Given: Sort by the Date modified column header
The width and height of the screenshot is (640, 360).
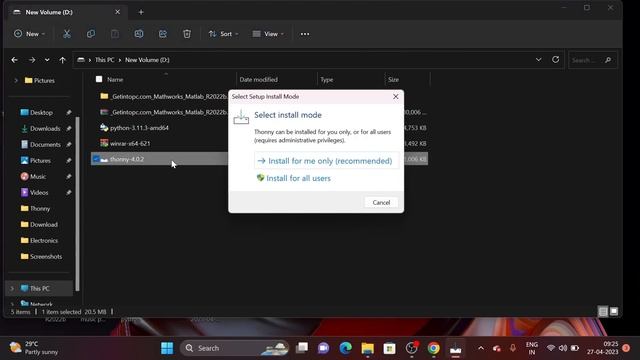Looking at the screenshot, I should pyautogui.click(x=258, y=80).
